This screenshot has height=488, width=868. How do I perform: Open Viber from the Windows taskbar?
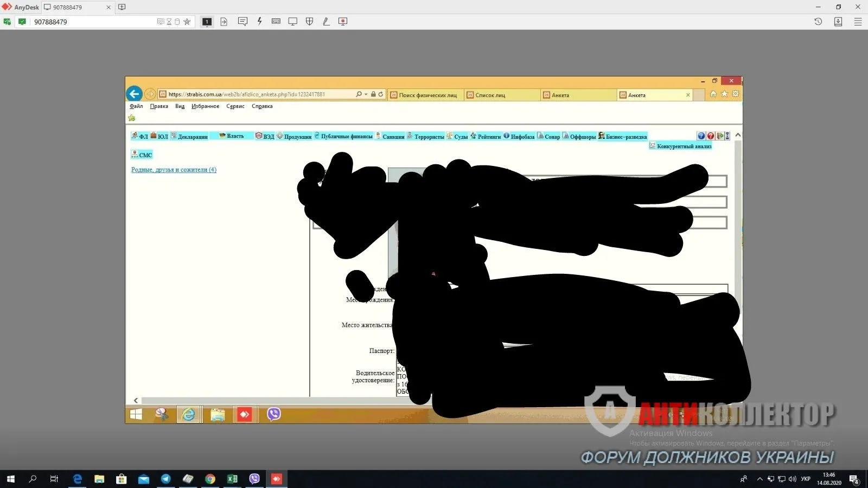[x=254, y=479]
